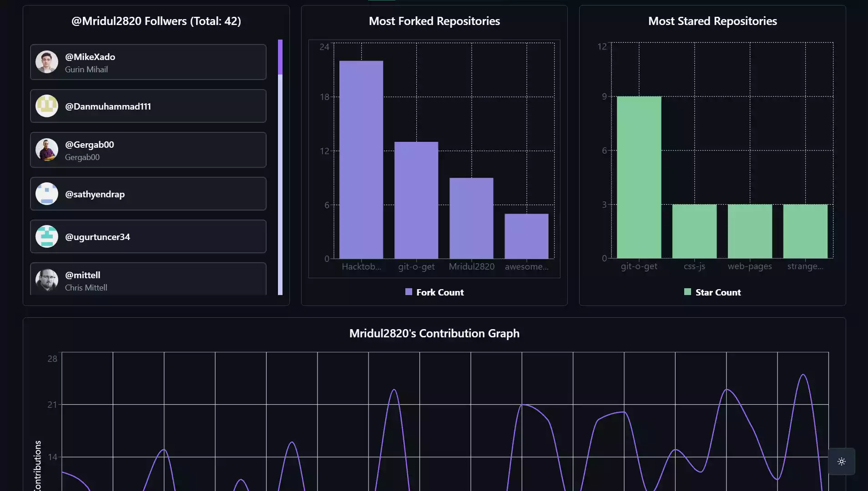Click the Most Forked Repositories heading
Screen dimensions: 868x491
pos(434,21)
